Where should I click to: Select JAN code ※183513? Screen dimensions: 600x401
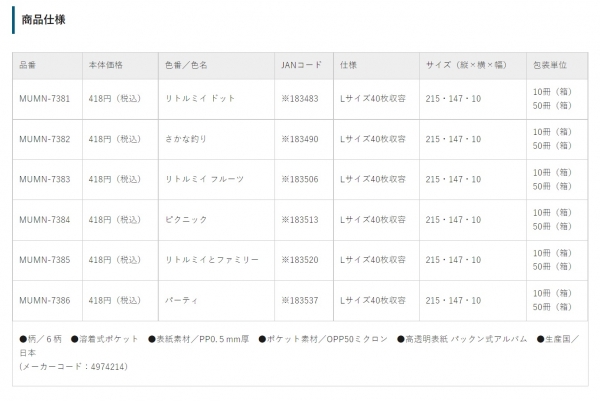click(300, 219)
